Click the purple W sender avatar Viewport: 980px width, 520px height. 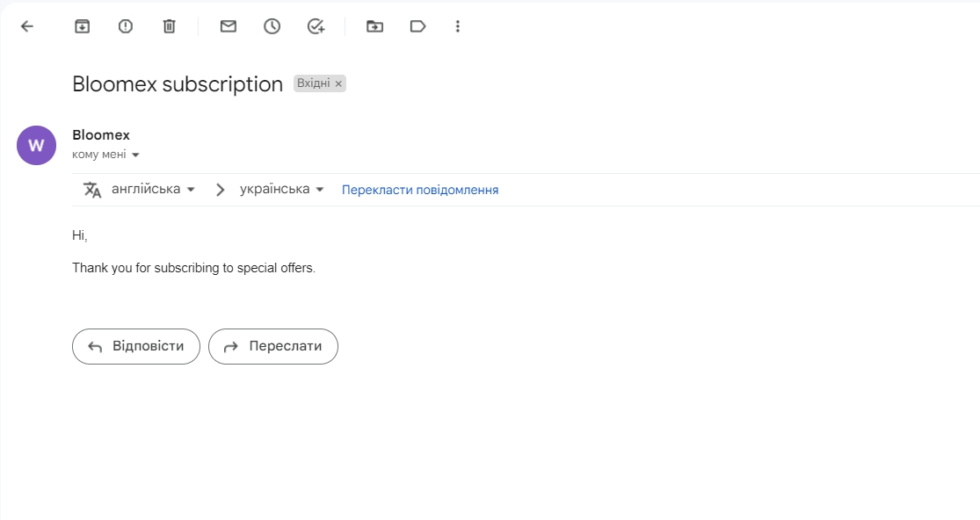pos(36,146)
